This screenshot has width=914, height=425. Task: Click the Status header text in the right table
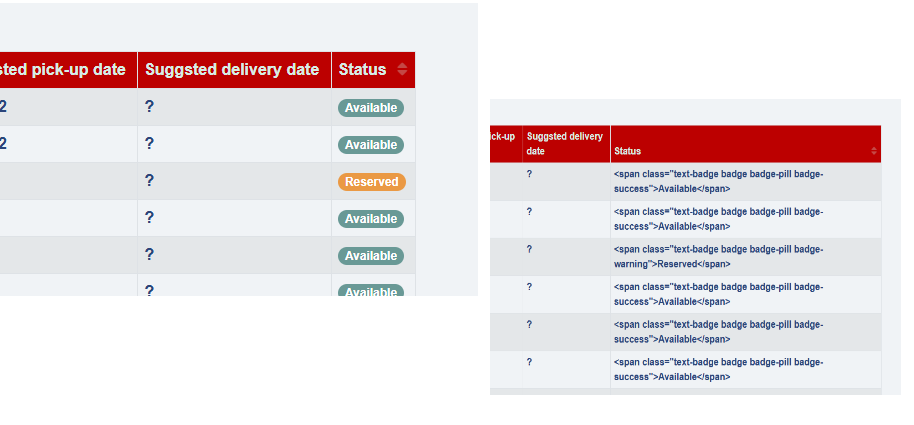(x=628, y=151)
